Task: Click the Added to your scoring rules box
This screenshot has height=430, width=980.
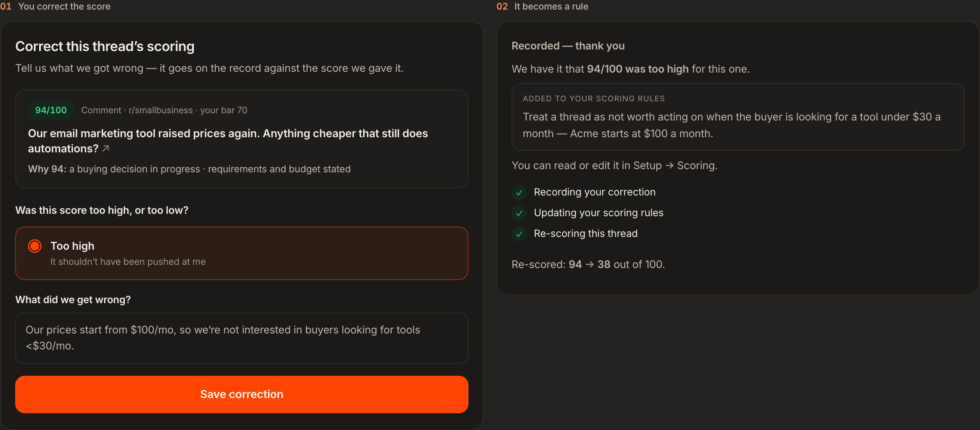Action: click(x=738, y=117)
